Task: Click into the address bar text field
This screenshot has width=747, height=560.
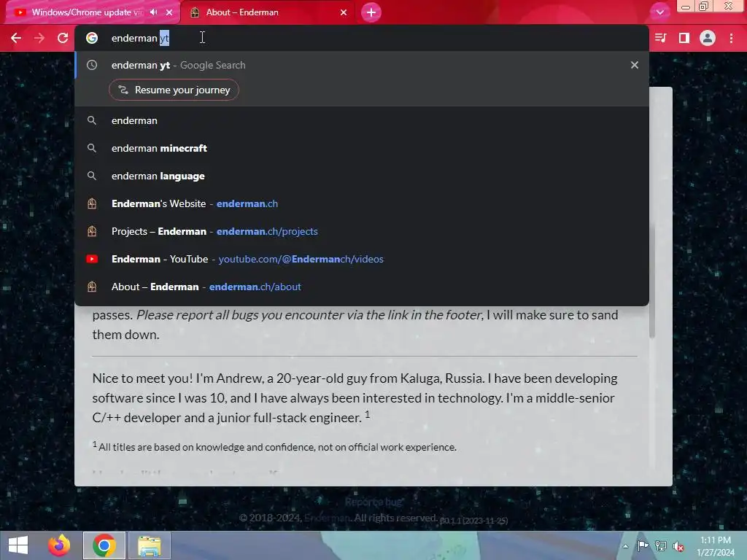Action: (x=362, y=38)
